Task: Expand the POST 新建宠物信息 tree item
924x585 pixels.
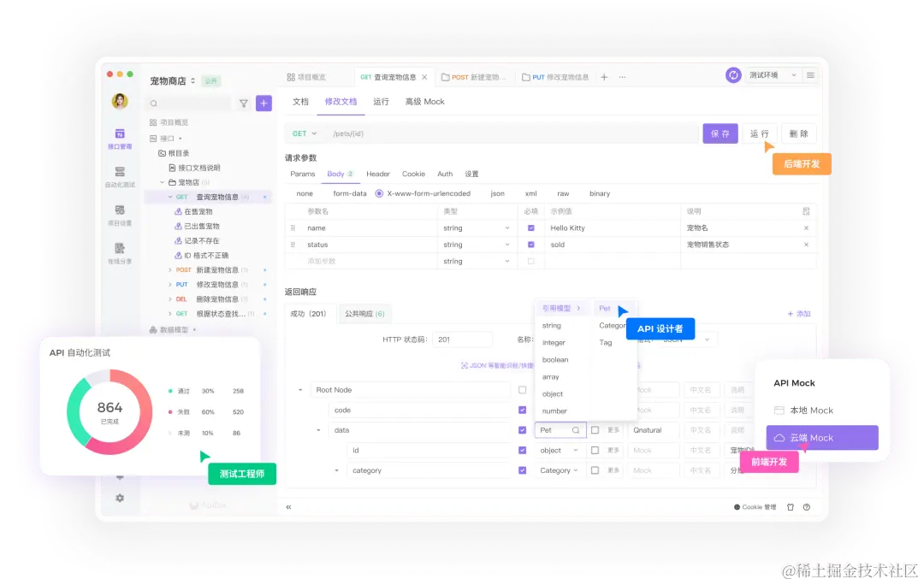Action: click(x=170, y=269)
